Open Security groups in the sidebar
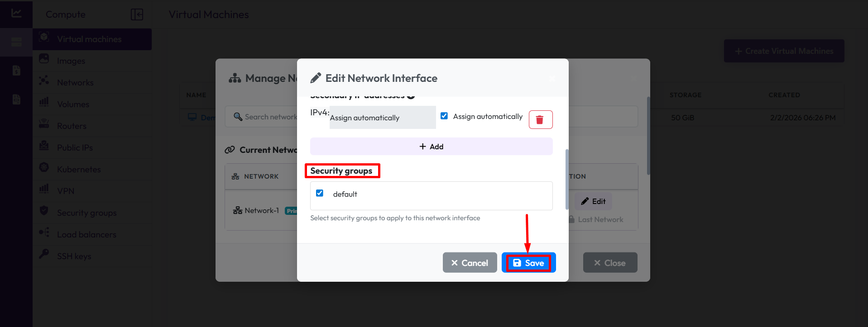Image resolution: width=868 pixels, height=327 pixels. click(x=86, y=213)
